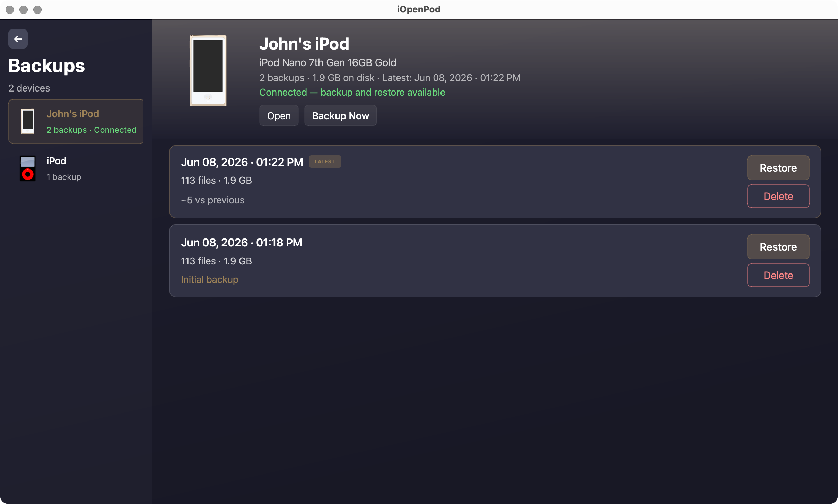Click '113 files · 1.9 GB' in latest backup
This screenshot has width=838, height=504.
tap(216, 180)
